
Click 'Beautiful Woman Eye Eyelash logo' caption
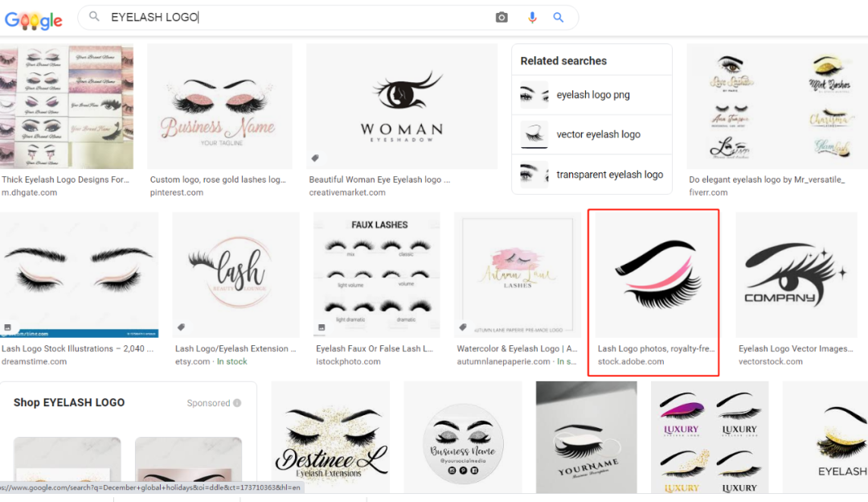[x=379, y=179]
